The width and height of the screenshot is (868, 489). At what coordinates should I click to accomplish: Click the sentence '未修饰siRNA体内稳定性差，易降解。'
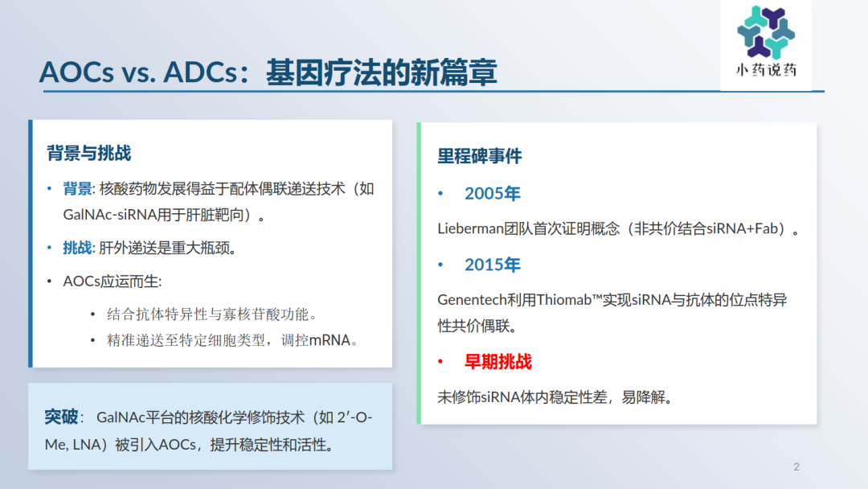(555, 397)
